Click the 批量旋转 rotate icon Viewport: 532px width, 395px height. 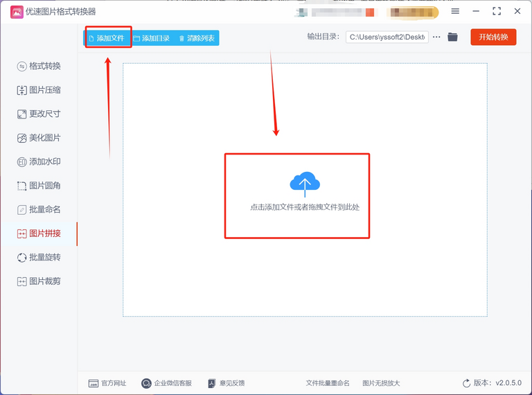click(x=21, y=258)
